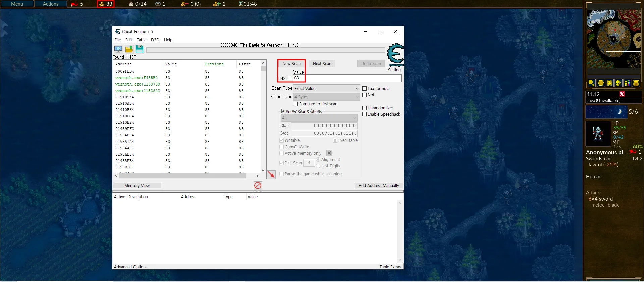This screenshot has height=282, width=644.
Task: Toggle the CopyOnWrite checkbox
Action: (x=282, y=147)
